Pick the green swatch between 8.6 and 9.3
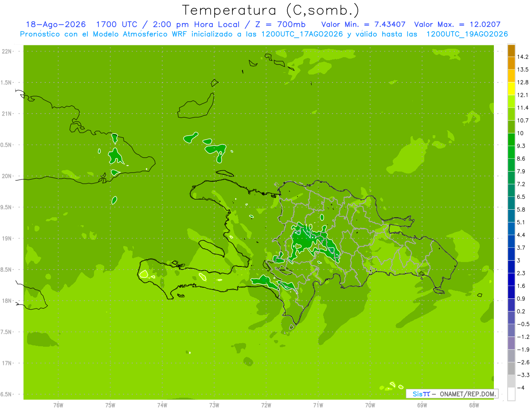The width and height of the screenshot is (532, 411). (x=511, y=153)
